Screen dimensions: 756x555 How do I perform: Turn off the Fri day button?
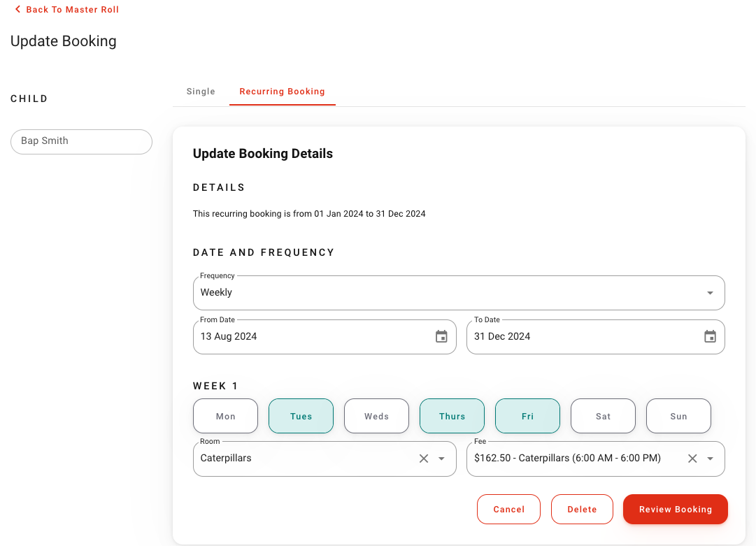pyautogui.click(x=527, y=416)
